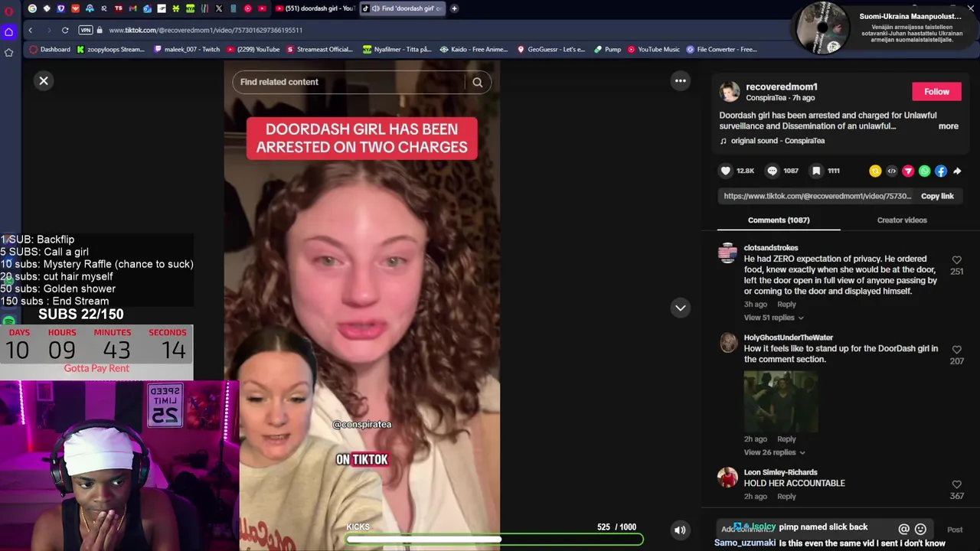Open the recoveredmom1 profile name
This screenshot has height=551, width=980.
point(782,86)
